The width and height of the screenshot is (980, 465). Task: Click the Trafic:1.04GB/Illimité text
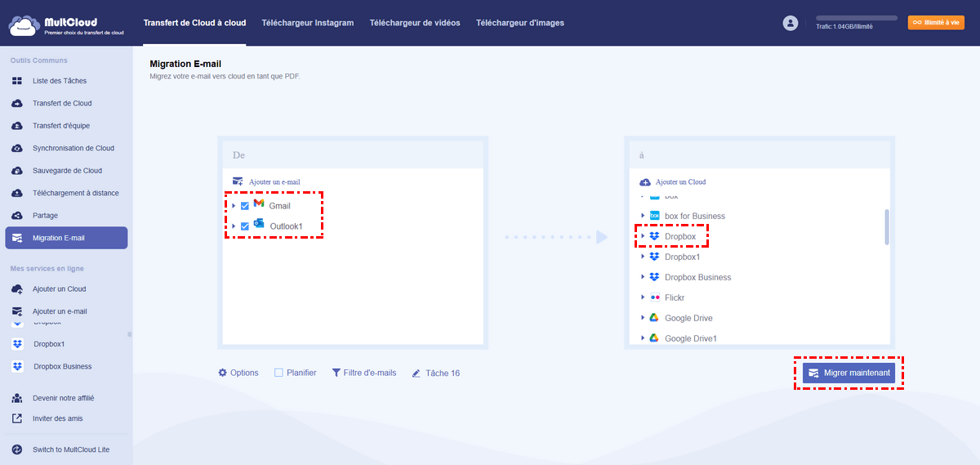click(x=844, y=27)
